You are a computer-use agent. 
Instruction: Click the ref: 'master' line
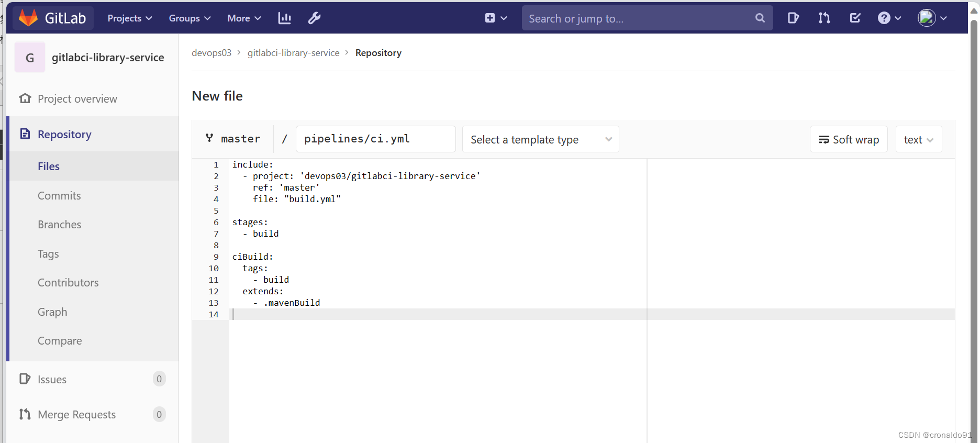coord(286,187)
